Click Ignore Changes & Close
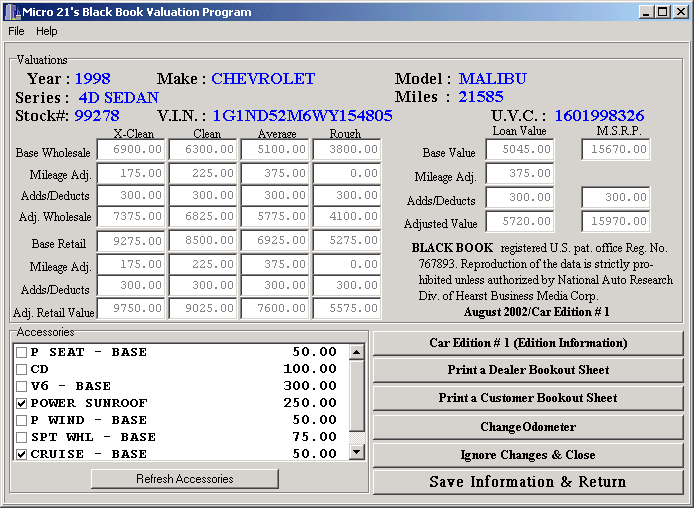 pos(528,455)
